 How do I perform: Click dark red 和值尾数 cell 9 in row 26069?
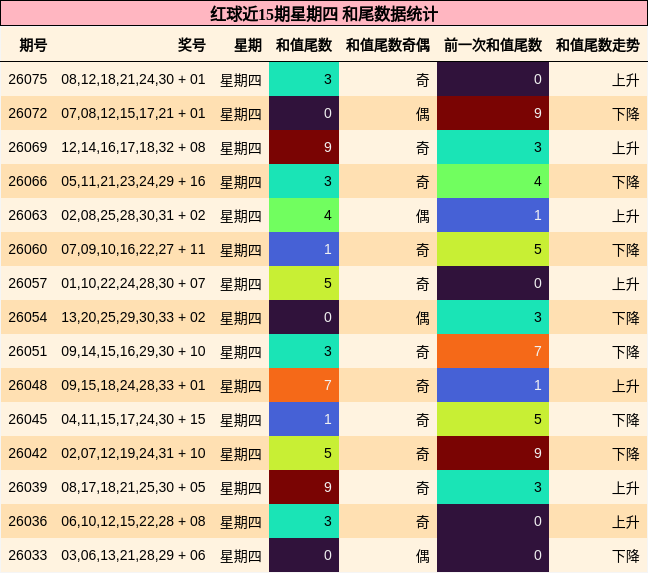pos(304,147)
